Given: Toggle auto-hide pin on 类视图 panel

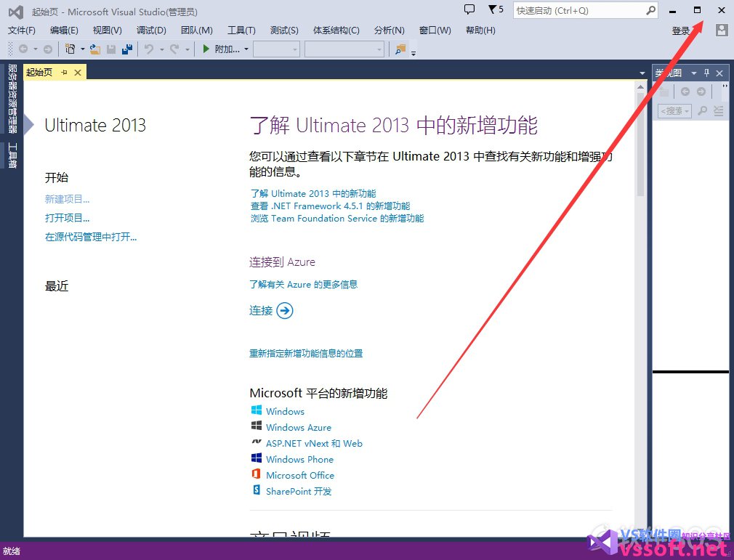Looking at the screenshot, I should [707, 73].
